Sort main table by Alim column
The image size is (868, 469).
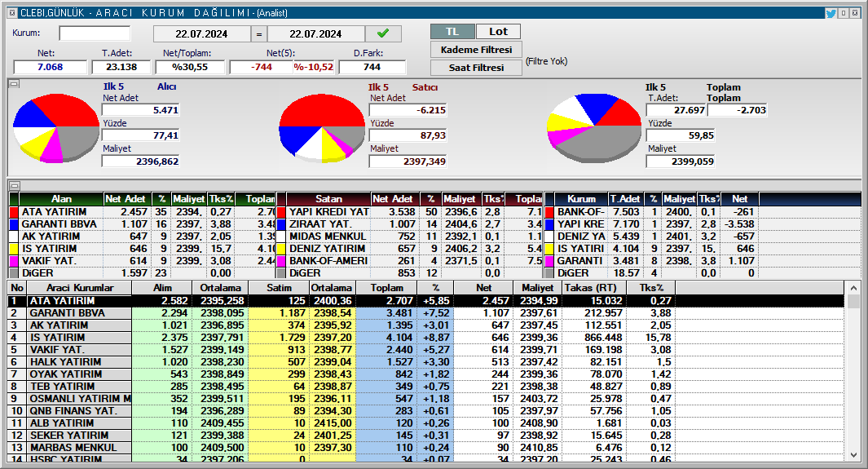162,288
